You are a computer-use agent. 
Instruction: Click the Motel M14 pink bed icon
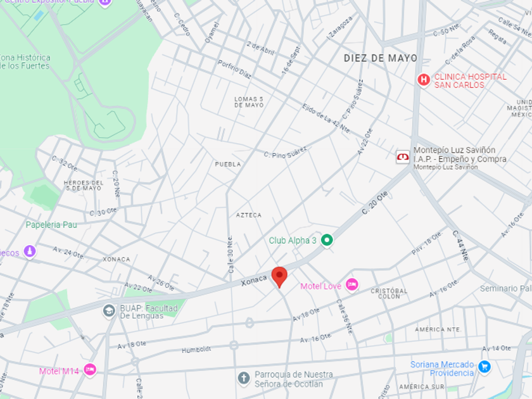(90, 370)
